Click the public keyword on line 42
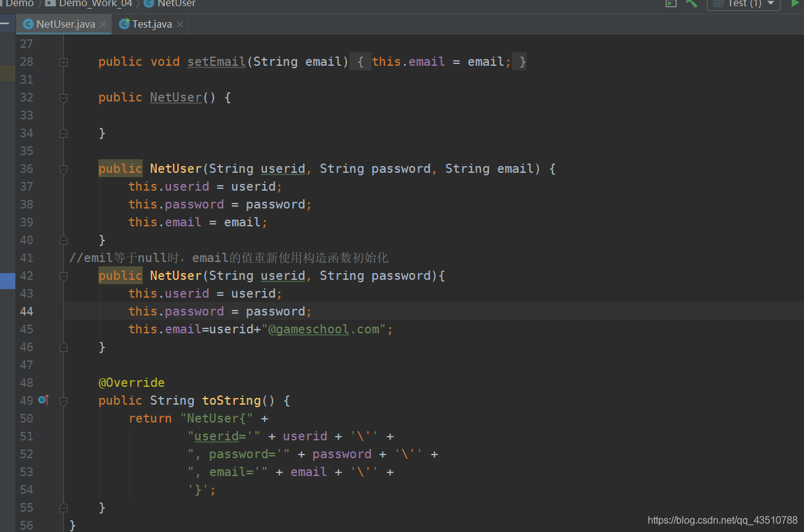The image size is (804, 532). click(120, 276)
